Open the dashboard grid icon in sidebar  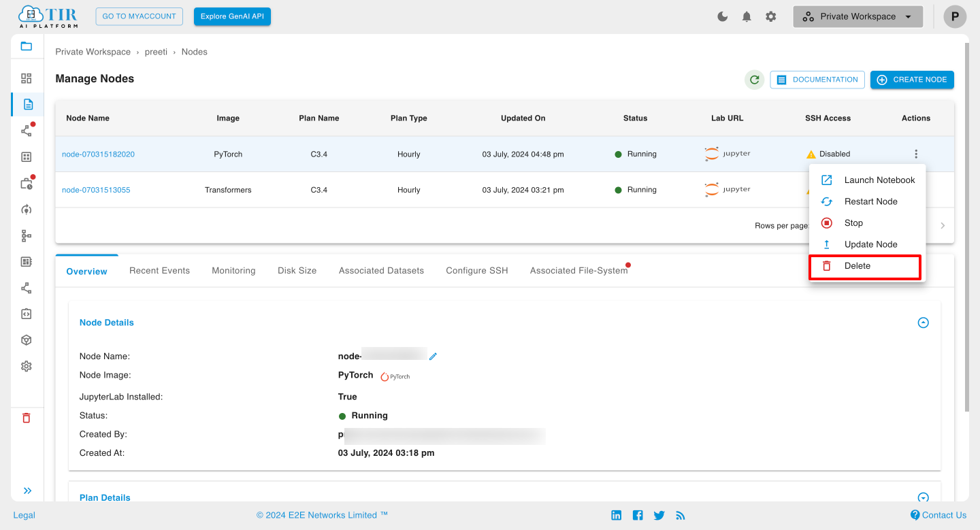click(x=27, y=78)
